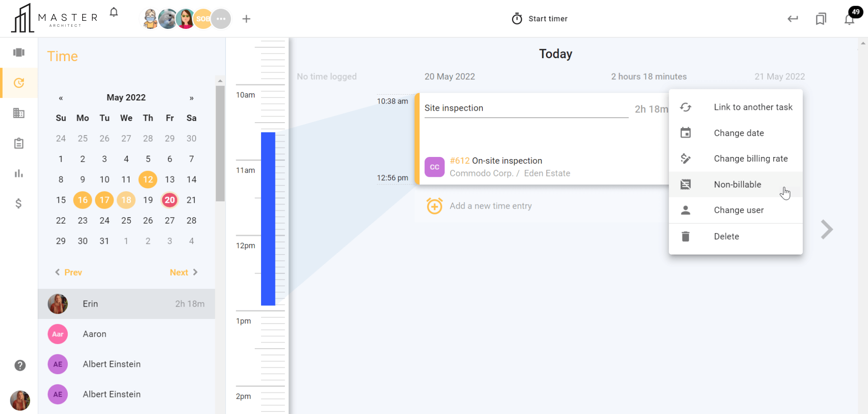Select Aaron in the user list
The image size is (868, 414).
click(126, 334)
